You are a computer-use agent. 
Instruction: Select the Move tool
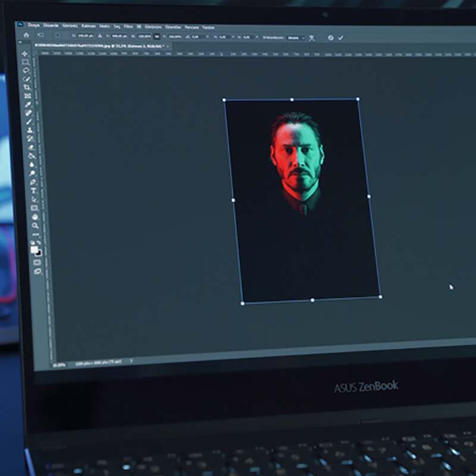[x=24, y=54]
